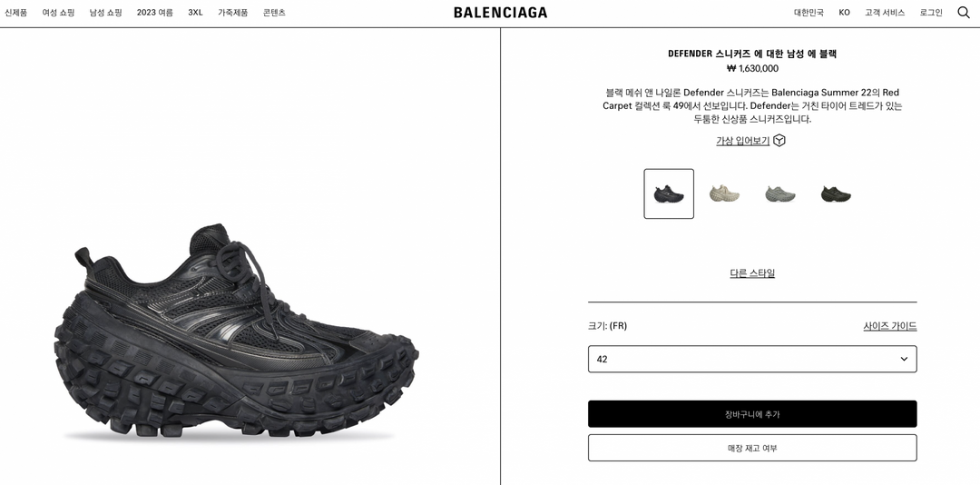Image resolution: width=980 pixels, height=485 pixels.
Task: Open the search magnifier icon
Action: click(963, 13)
